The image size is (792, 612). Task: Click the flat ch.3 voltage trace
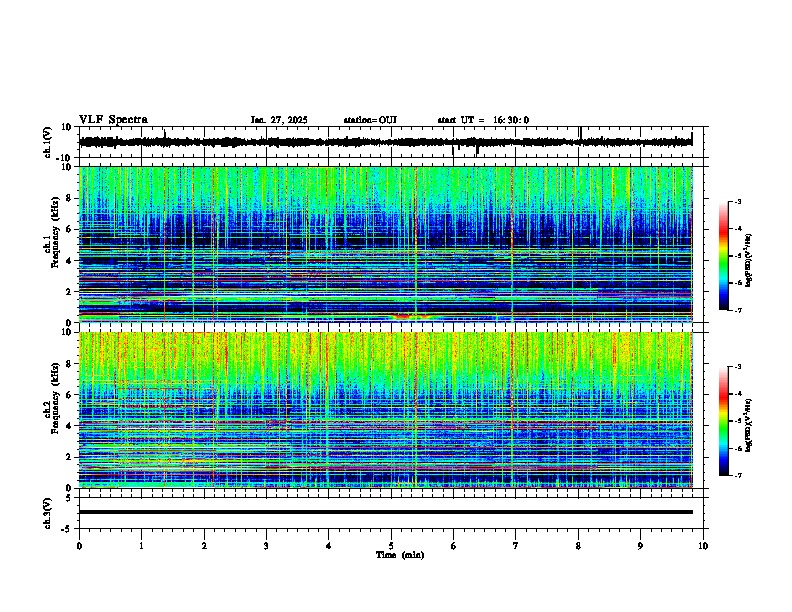pos(386,512)
